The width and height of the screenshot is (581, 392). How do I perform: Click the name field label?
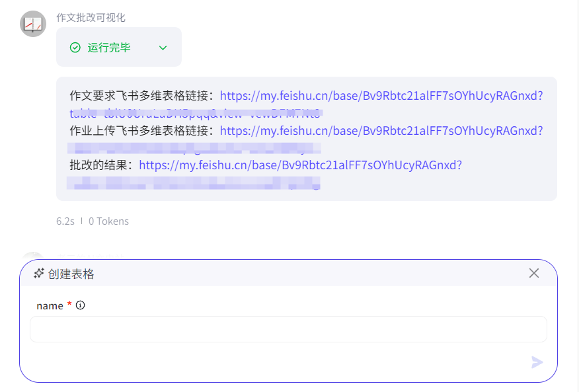pyautogui.click(x=50, y=305)
